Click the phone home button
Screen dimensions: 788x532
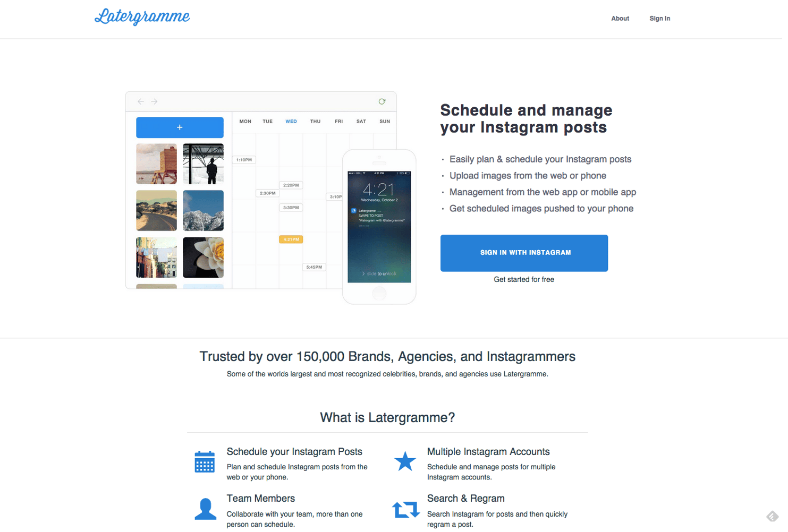click(379, 293)
